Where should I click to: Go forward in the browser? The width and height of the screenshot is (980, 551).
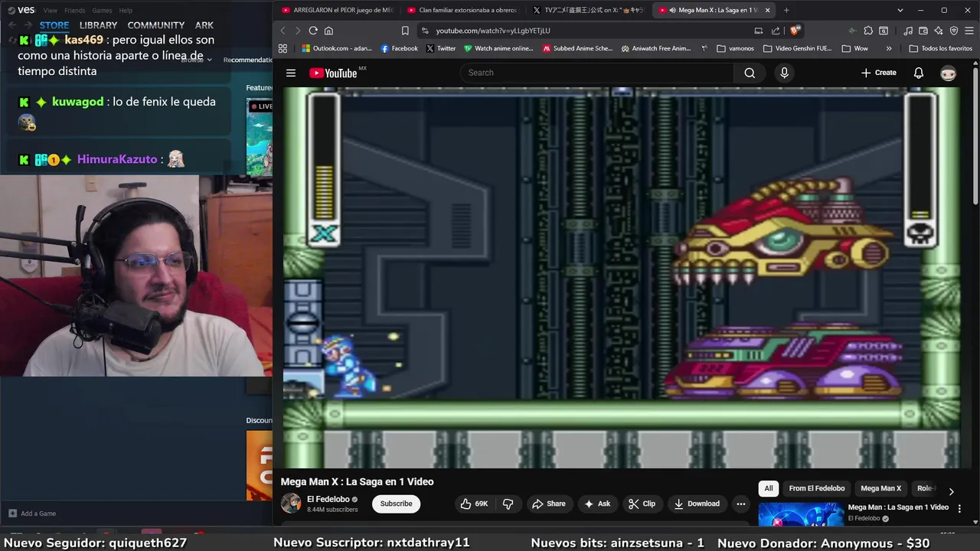(x=298, y=31)
